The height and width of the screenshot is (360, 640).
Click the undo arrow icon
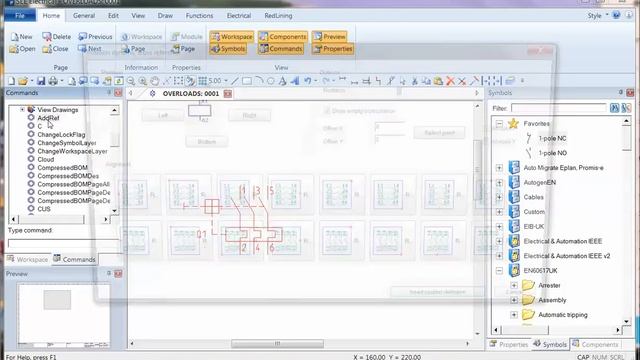click(308, 81)
